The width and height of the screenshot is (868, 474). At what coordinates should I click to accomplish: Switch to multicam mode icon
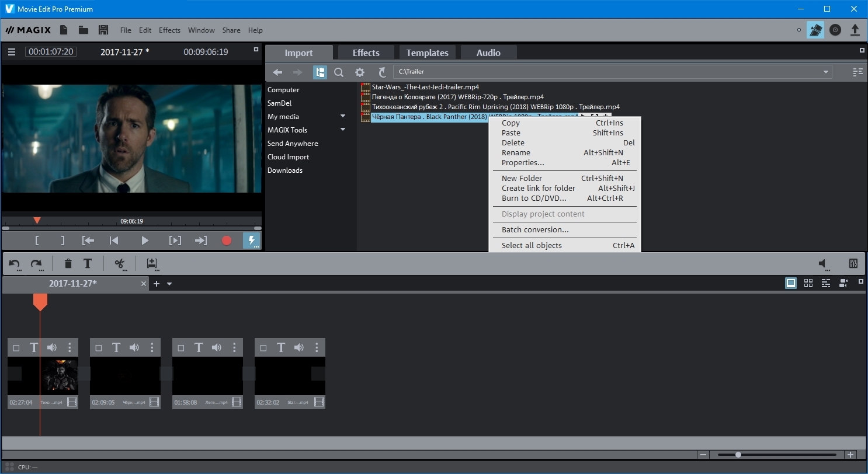[843, 283]
